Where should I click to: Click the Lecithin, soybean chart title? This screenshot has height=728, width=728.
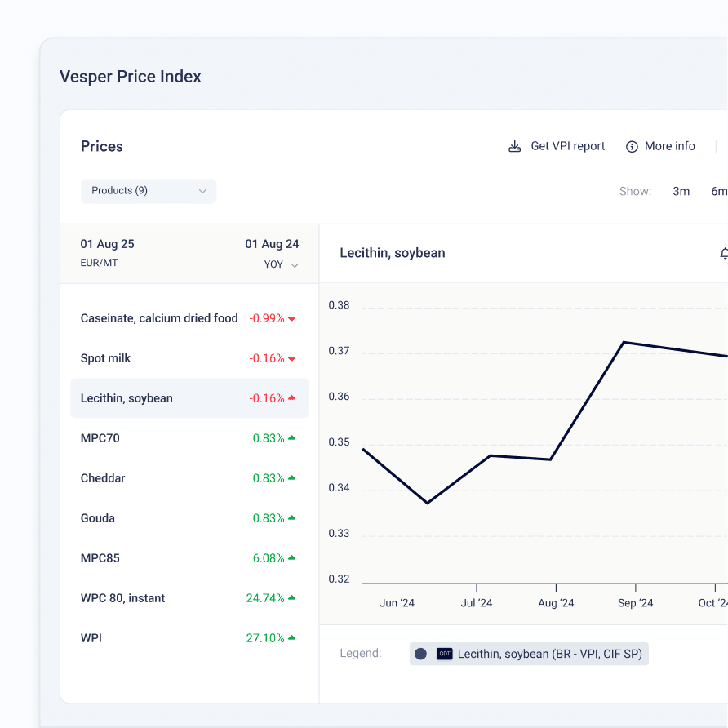pos(393,253)
